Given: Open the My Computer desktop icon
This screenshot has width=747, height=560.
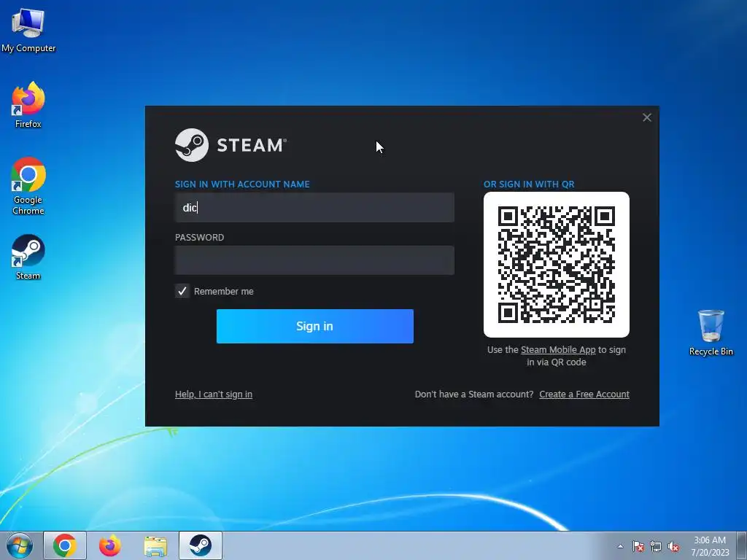Looking at the screenshot, I should point(28,30).
